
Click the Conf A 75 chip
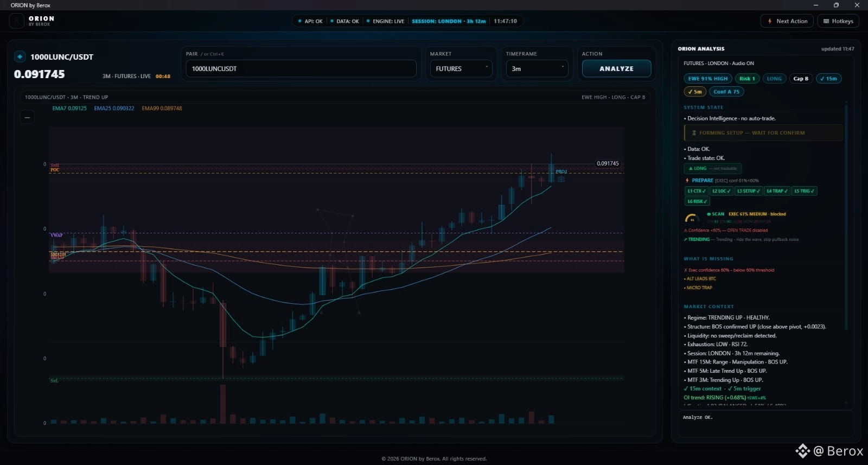click(x=726, y=92)
